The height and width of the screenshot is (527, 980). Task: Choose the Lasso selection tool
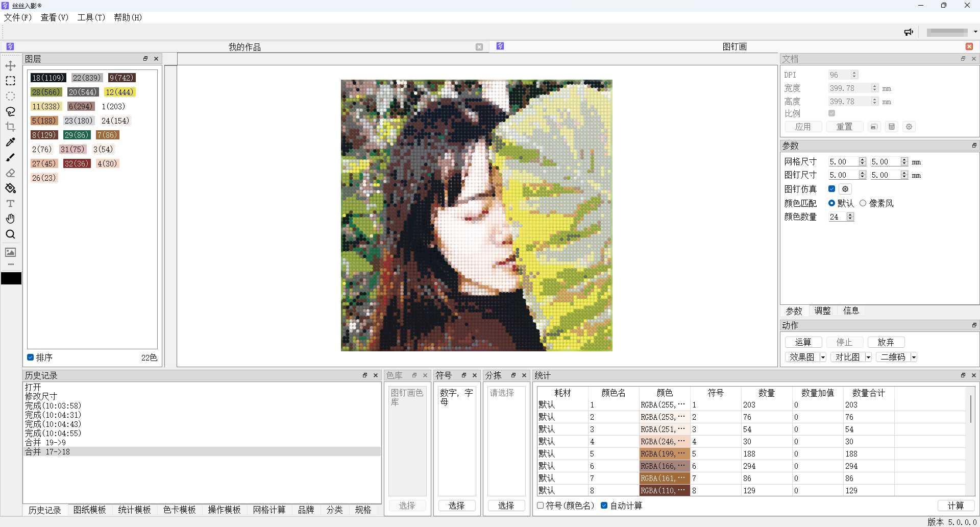click(10, 111)
